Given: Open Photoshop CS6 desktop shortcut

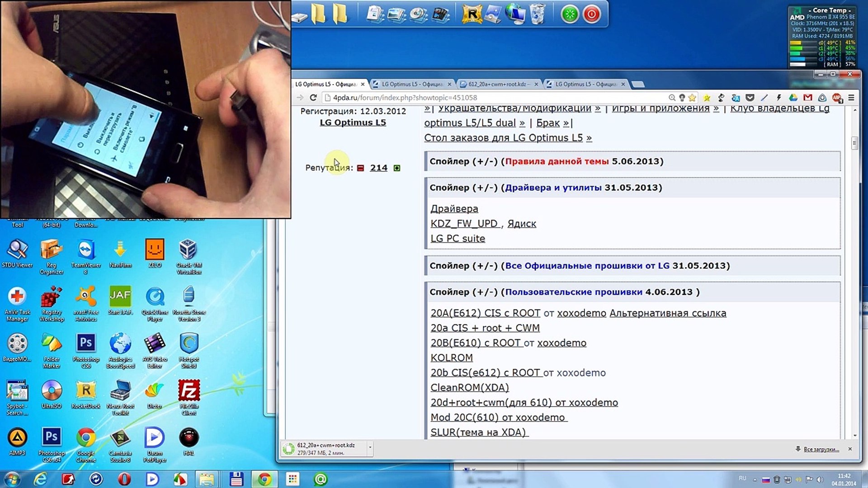Looking at the screenshot, I should pos(86,351).
